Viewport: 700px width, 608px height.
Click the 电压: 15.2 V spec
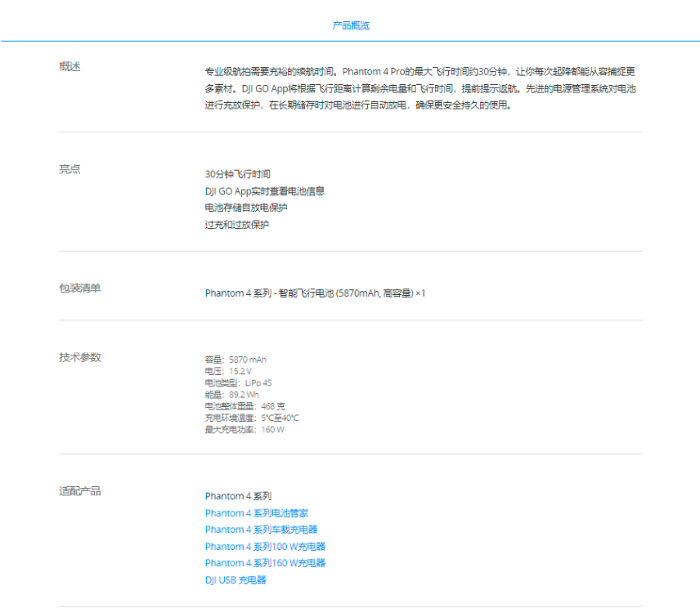(x=228, y=371)
